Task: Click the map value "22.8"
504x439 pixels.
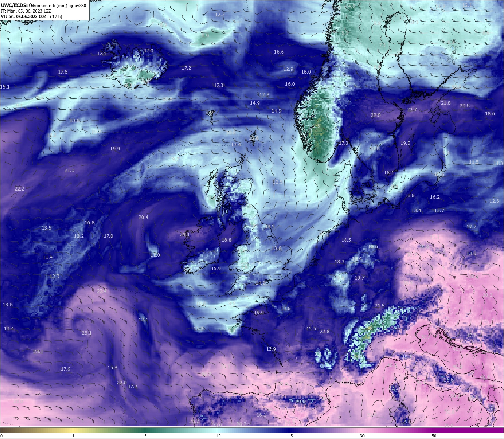Action: [x=324, y=331]
